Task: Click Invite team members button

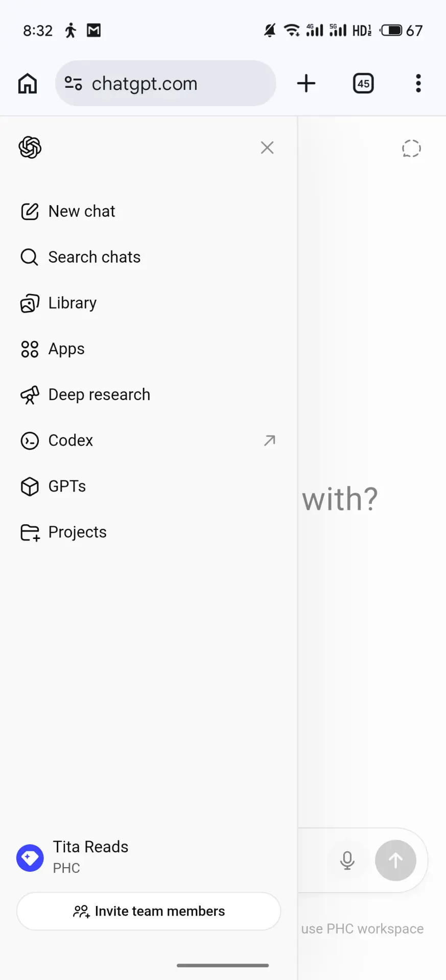Action: point(149,911)
